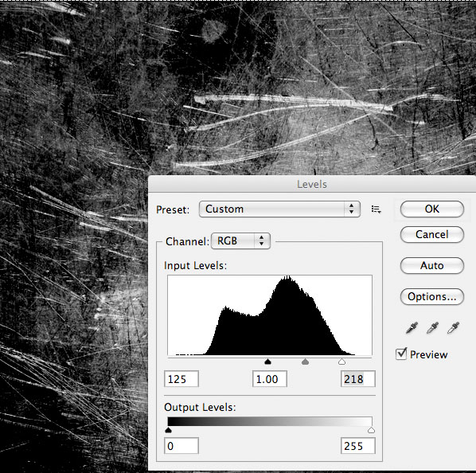476x473 pixels.
Task: Click the output field showing 255
Action: (x=358, y=446)
